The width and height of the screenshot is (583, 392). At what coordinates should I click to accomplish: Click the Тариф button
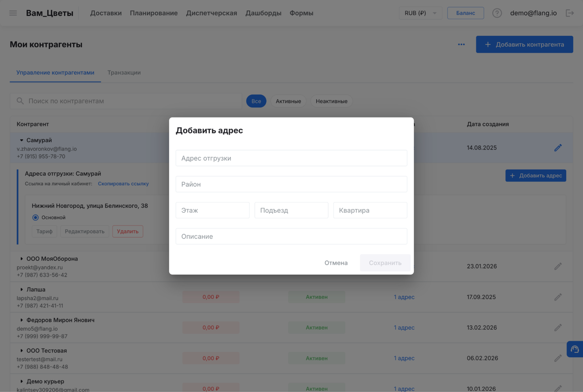click(x=44, y=231)
